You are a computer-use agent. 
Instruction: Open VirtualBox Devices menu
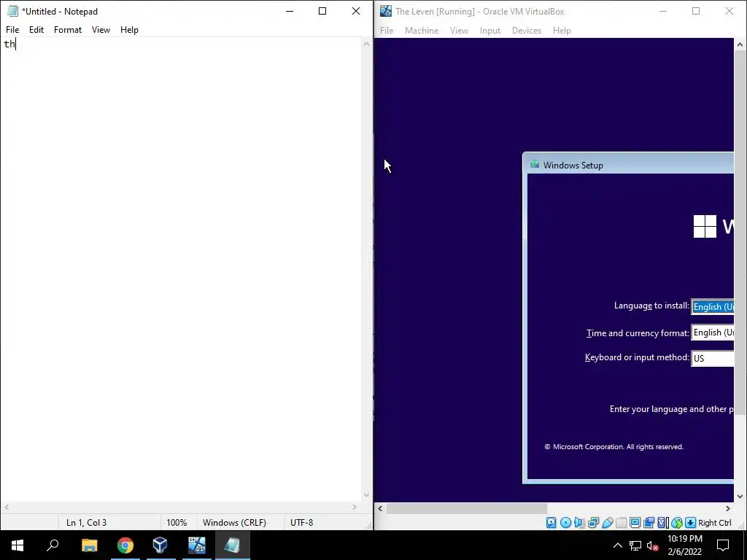[x=527, y=31]
